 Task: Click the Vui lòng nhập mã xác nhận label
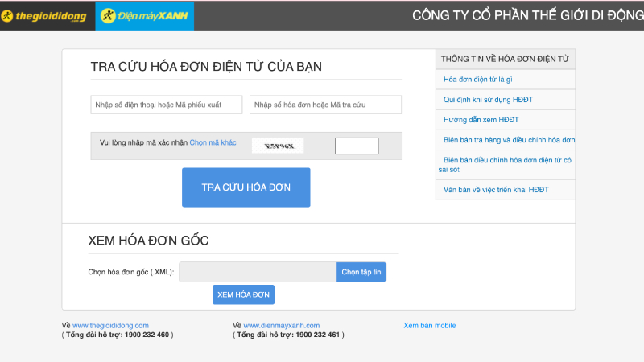[143, 142]
